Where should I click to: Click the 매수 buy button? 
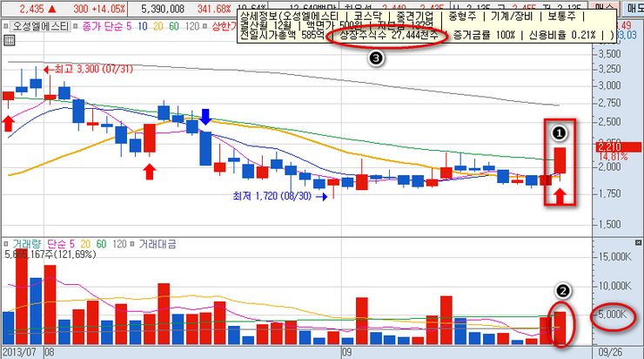tap(604, 8)
